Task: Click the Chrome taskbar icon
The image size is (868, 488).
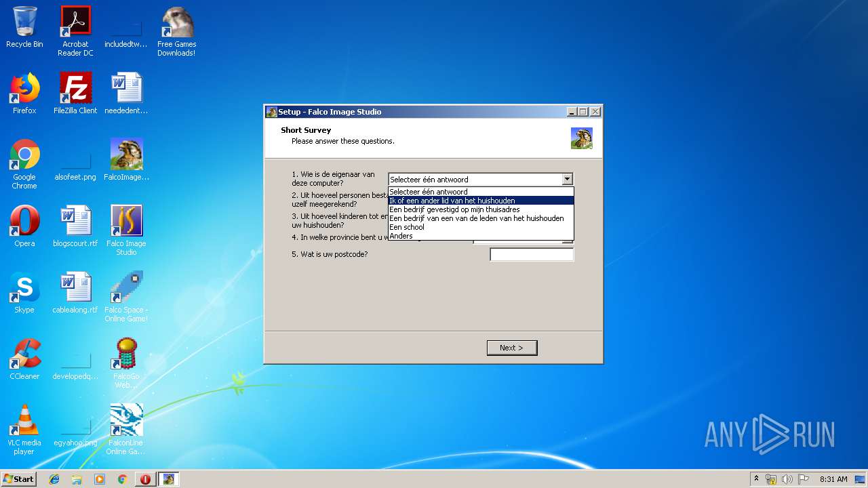Action: [122, 479]
